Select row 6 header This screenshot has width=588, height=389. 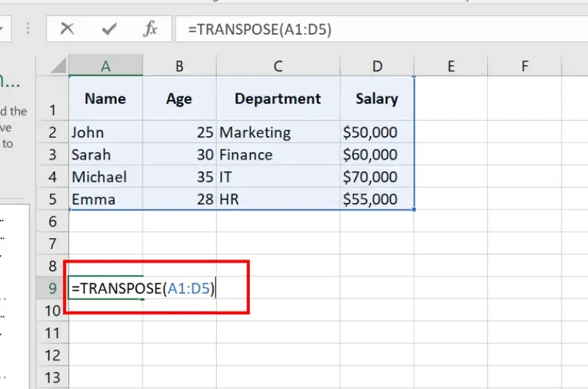(52, 221)
